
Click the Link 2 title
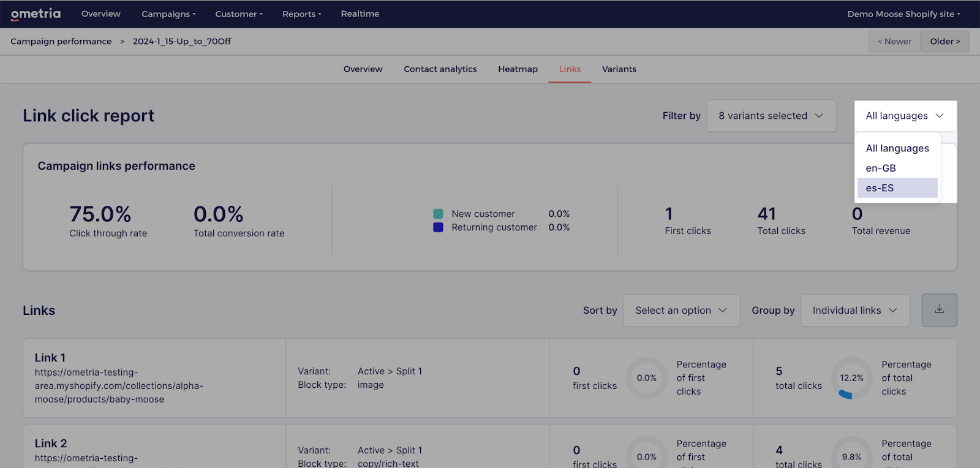pos(51,443)
